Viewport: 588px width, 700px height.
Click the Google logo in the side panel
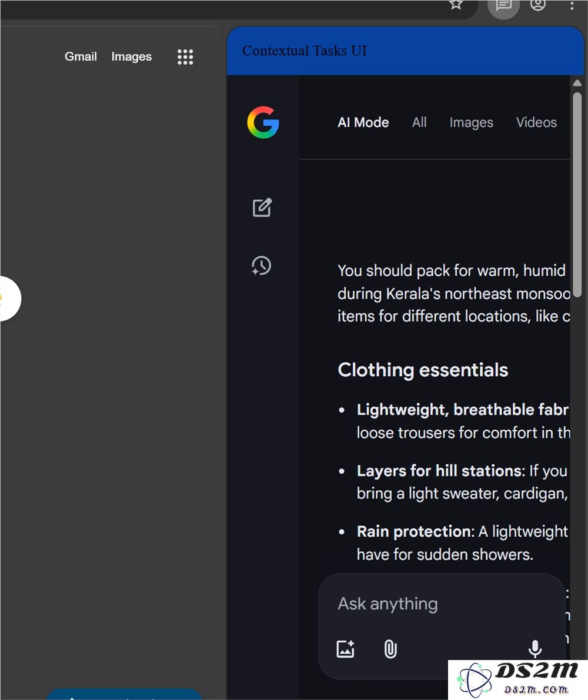263,122
